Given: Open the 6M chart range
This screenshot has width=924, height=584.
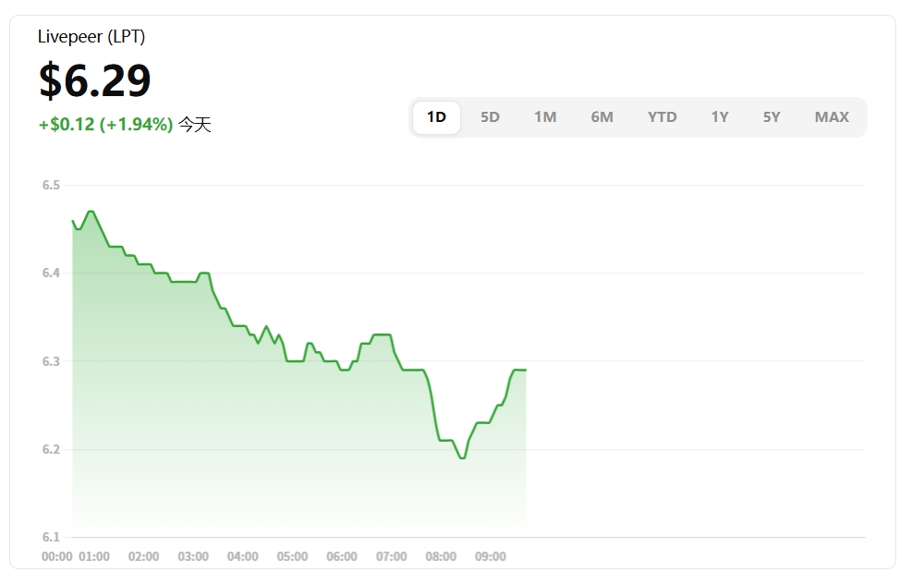Looking at the screenshot, I should 602,117.
